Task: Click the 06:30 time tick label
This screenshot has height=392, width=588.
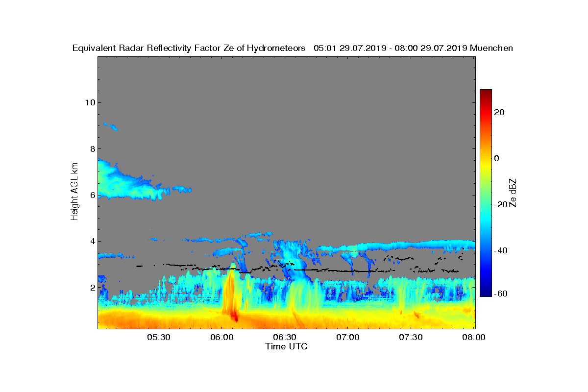Action: click(x=285, y=338)
